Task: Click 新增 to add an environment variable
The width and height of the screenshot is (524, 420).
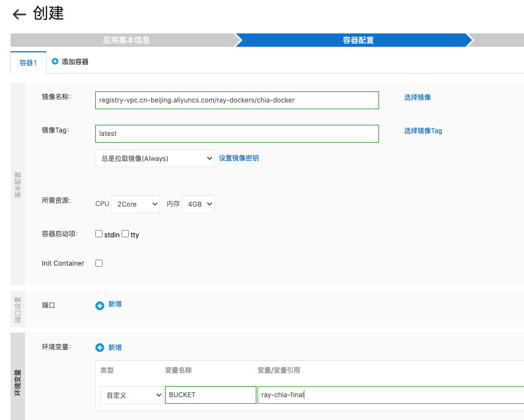Action: [x=115, y=347]
